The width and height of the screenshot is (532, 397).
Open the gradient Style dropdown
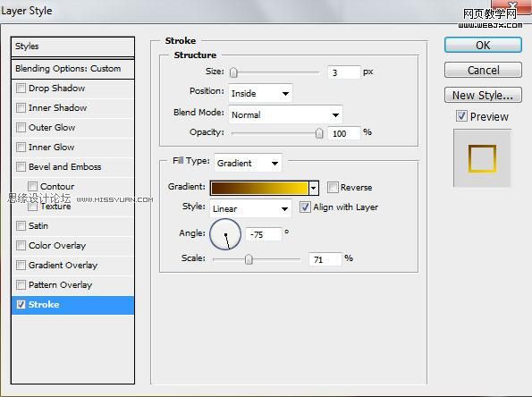tap(250, 208)
